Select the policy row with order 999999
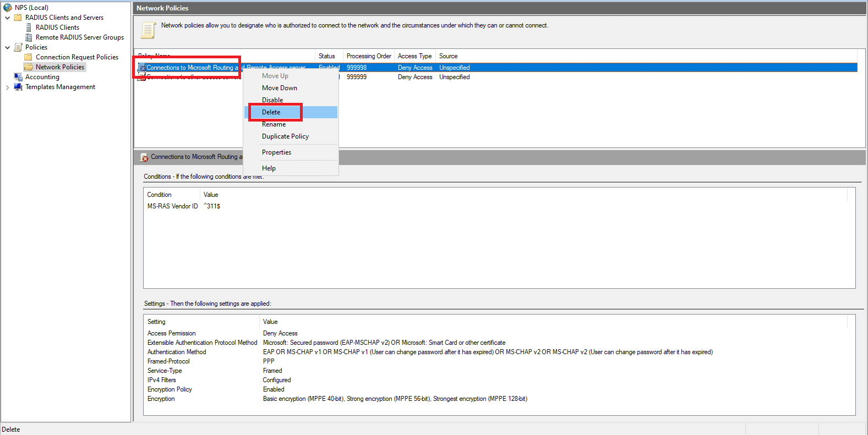Screen dimensions: 868x435 click(x=385, y=78)
